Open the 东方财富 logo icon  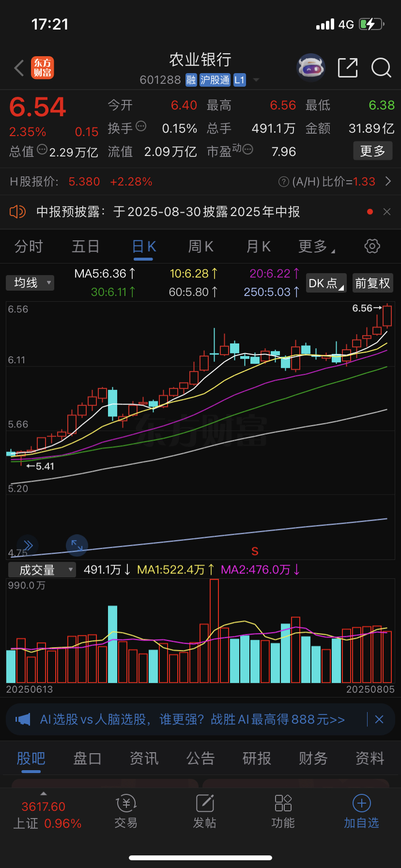(43, 68)
